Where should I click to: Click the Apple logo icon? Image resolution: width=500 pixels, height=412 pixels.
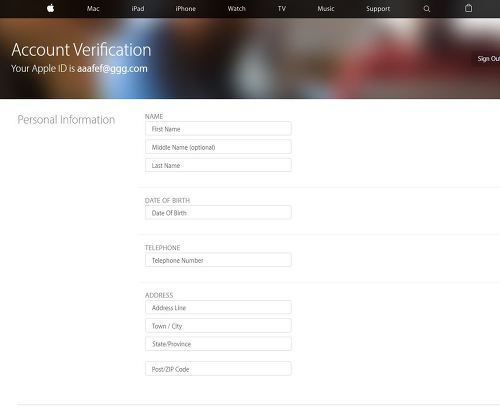(51, 8)
